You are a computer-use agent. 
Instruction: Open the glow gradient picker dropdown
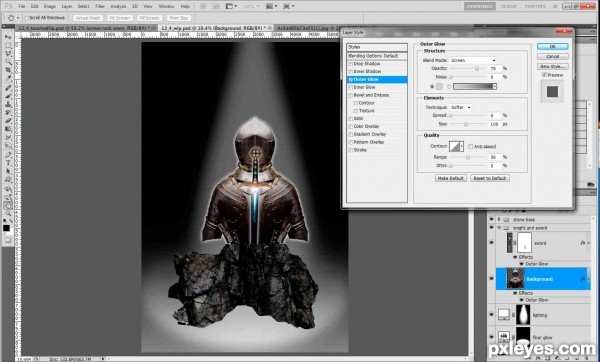coord(494,87)
